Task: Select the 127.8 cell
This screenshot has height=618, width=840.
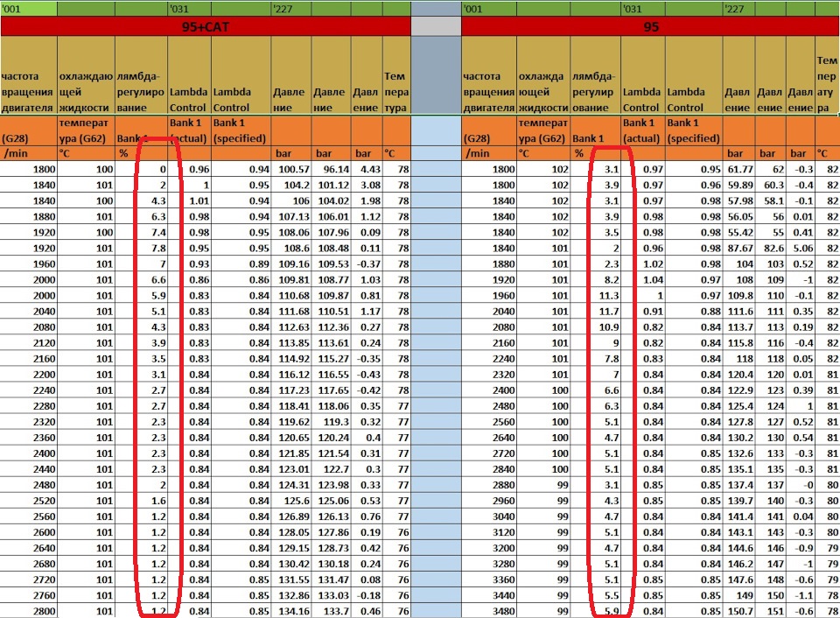Action: [738, 421]
